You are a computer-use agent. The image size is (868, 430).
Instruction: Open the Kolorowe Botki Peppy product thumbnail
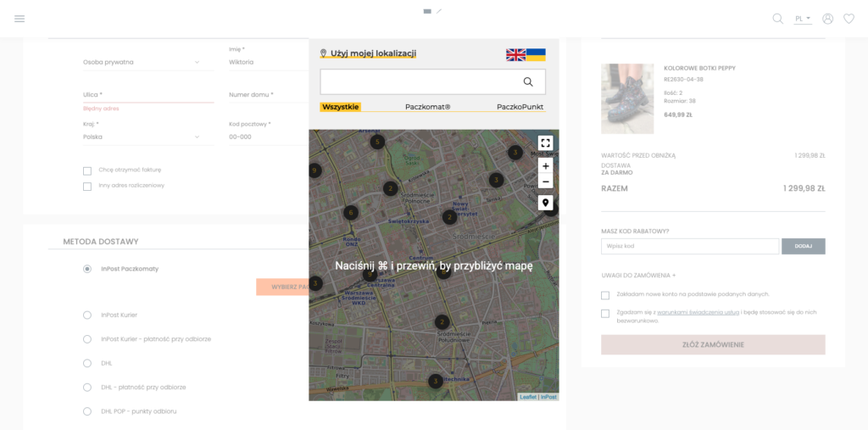click(x=627, y=98)
